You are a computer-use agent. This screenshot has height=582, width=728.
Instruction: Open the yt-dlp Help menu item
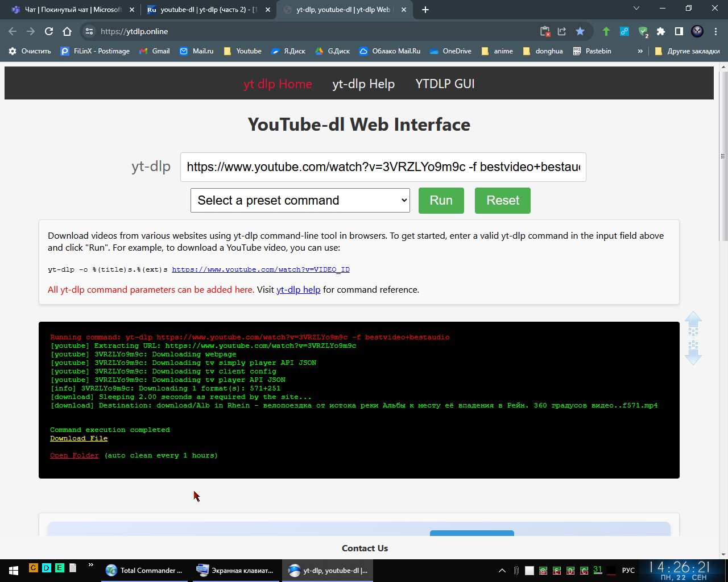click(363, 84)
